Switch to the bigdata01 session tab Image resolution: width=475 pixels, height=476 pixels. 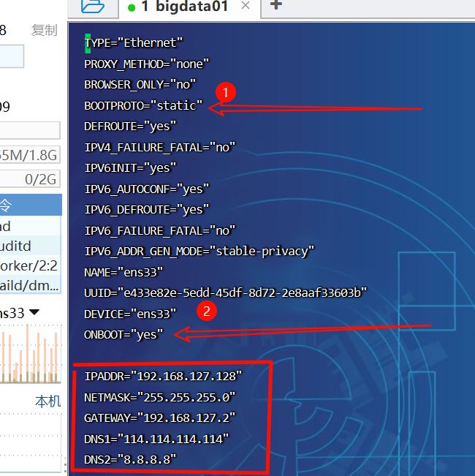pos(184,6)
